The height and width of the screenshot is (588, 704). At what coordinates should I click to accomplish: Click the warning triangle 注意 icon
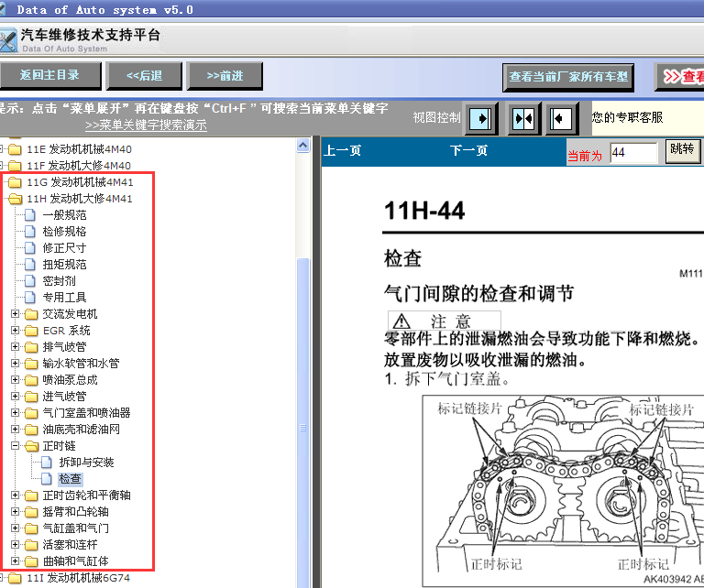tap(401, 321)
